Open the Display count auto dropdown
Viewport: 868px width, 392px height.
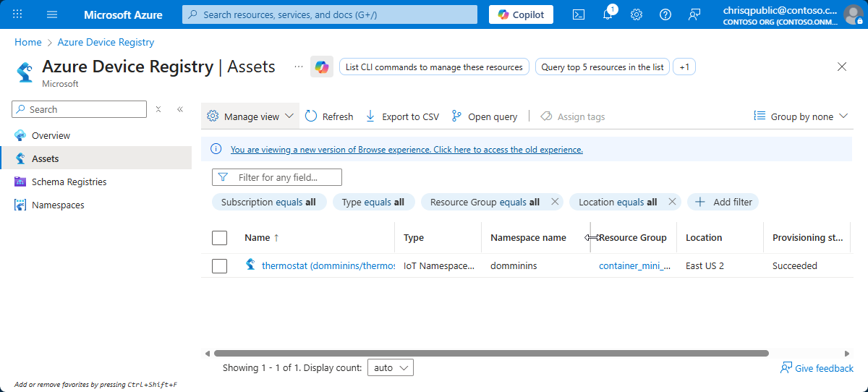pyautogui.click(x=391, y=367)
